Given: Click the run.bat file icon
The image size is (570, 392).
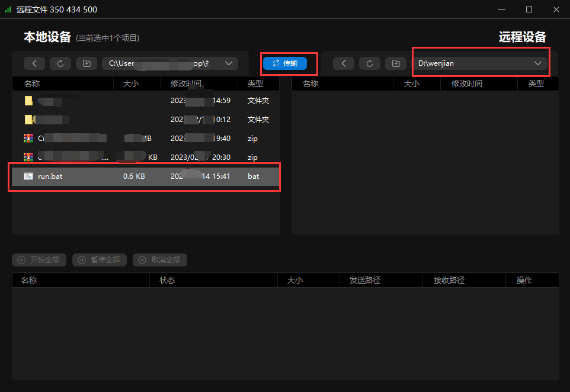Looking at the screenshot, I should pos(28,176).
